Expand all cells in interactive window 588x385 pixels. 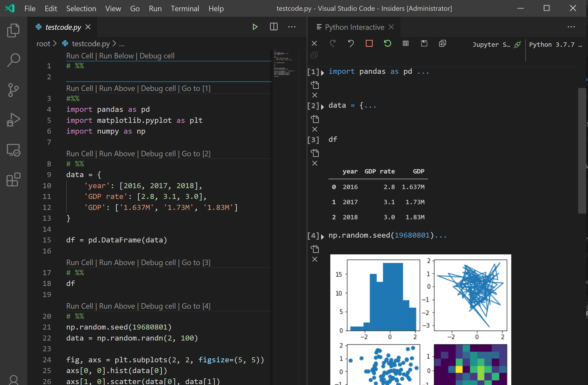(442, 44)
